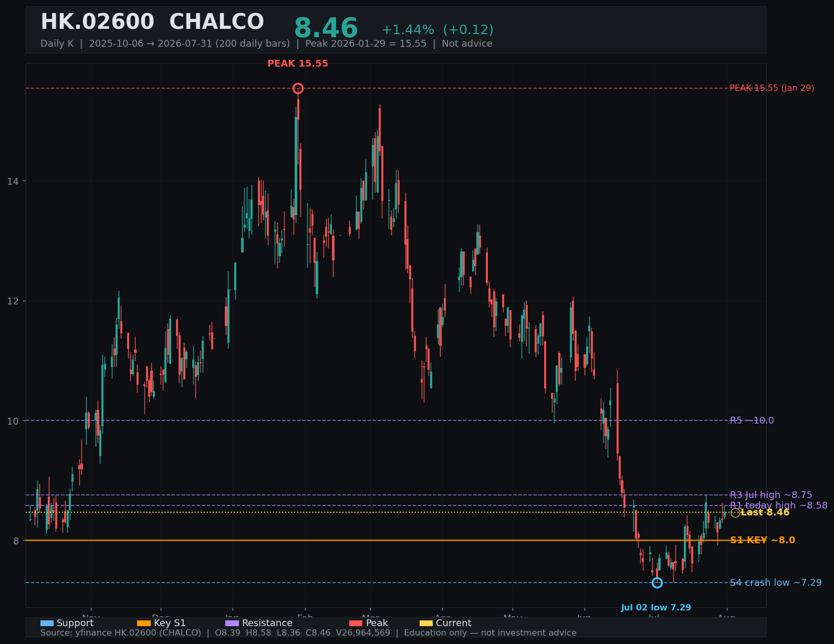Screen dimensions: 834x644
Task: Click the 'Last 8.46' label
Action: [x=765, y=512]
